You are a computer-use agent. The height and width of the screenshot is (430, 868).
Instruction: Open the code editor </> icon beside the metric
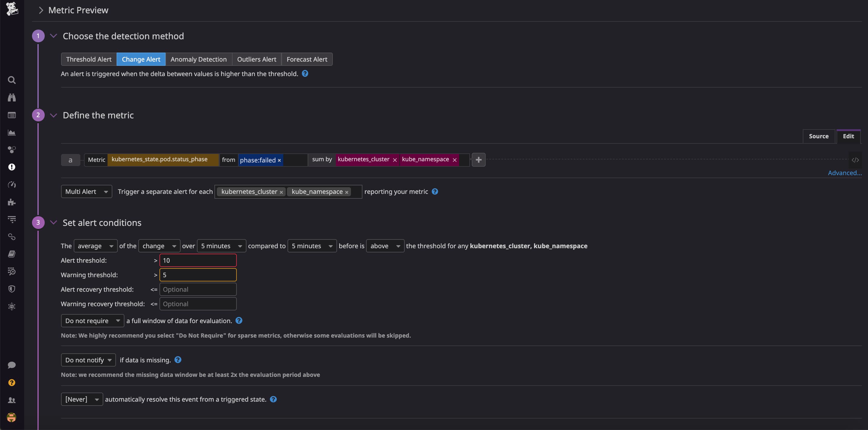click(x=855, y=160)
